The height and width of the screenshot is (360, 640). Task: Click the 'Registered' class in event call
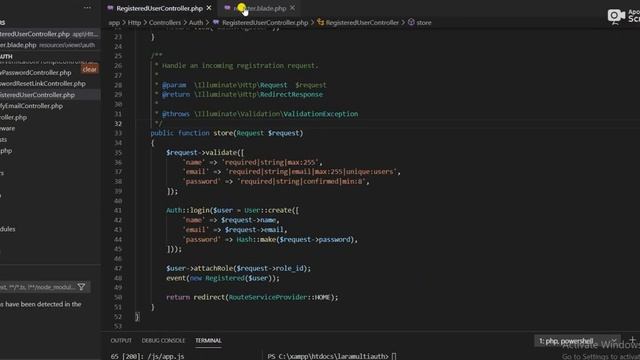pos(224,278)
